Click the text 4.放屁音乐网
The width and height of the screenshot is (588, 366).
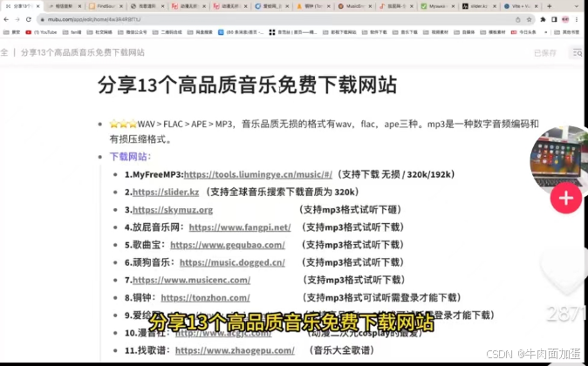click(x=154, y=227)
